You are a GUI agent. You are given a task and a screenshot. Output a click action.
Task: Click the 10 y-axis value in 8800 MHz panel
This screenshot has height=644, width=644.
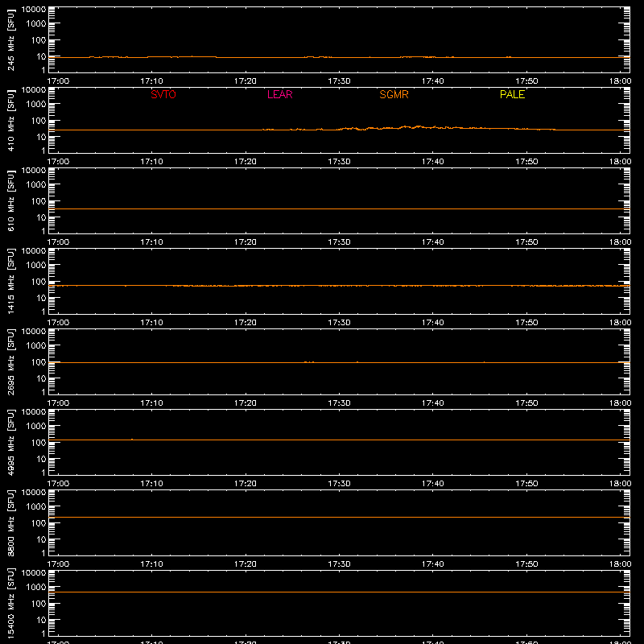[x=41, y=539]
